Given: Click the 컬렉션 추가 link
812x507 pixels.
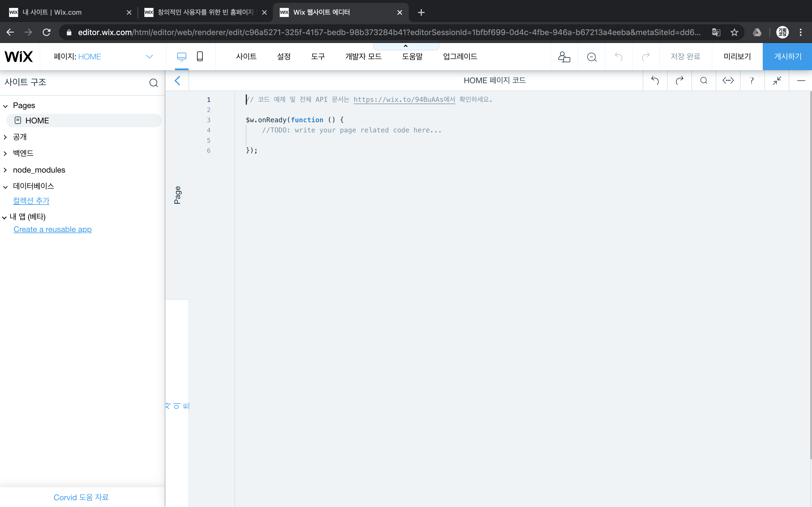Looking at the screenshot, I should (31, 201).
